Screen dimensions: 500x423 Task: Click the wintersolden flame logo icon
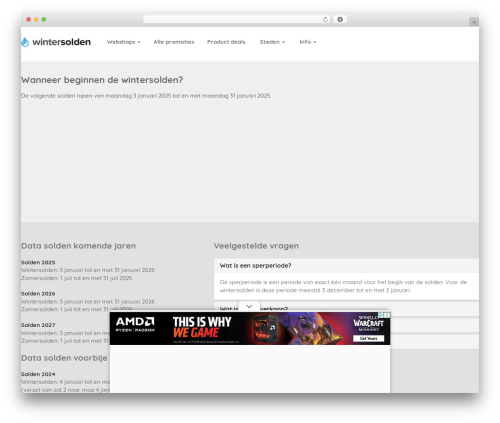click(25, 42)
